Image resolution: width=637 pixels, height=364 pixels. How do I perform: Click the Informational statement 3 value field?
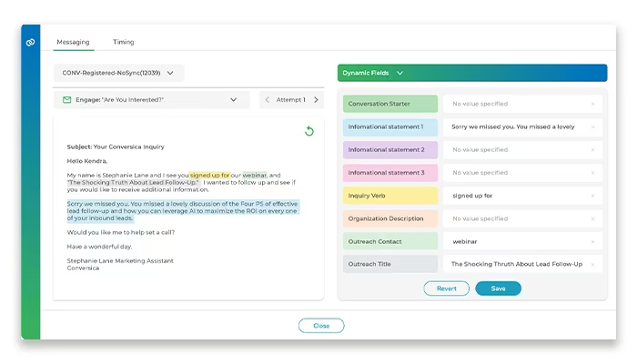tap(522, 173)
